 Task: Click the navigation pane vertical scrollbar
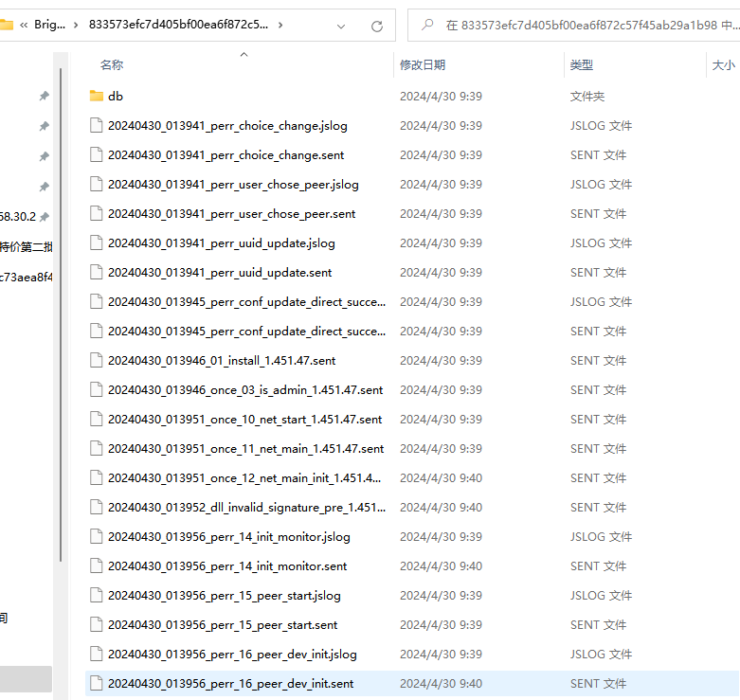[61, 315]
